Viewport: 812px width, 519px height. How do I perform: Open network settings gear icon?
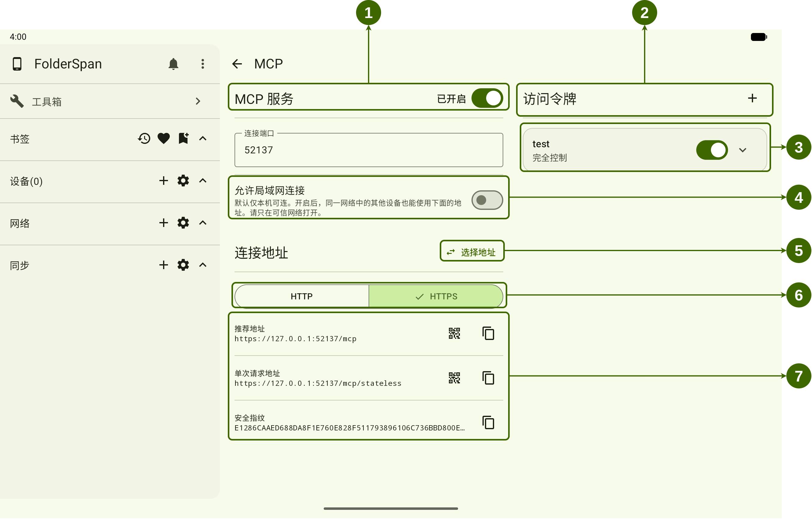coord(183,223)
